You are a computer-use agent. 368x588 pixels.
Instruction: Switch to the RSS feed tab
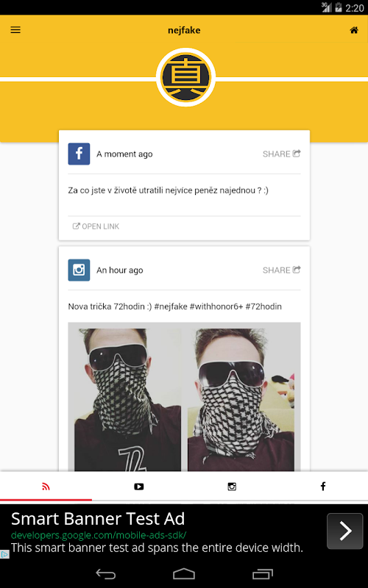[x=46, y=487]
